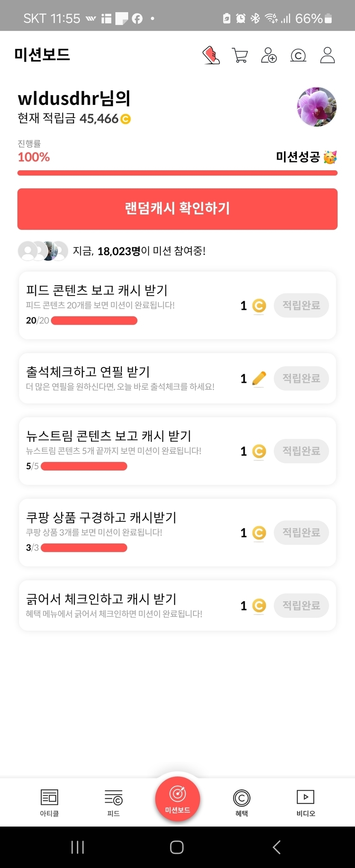Tap 적립완료 for 쿠팡 상품 mission
Image resolution: width=355 pixels, height=868 pixels.
[301, 533]
